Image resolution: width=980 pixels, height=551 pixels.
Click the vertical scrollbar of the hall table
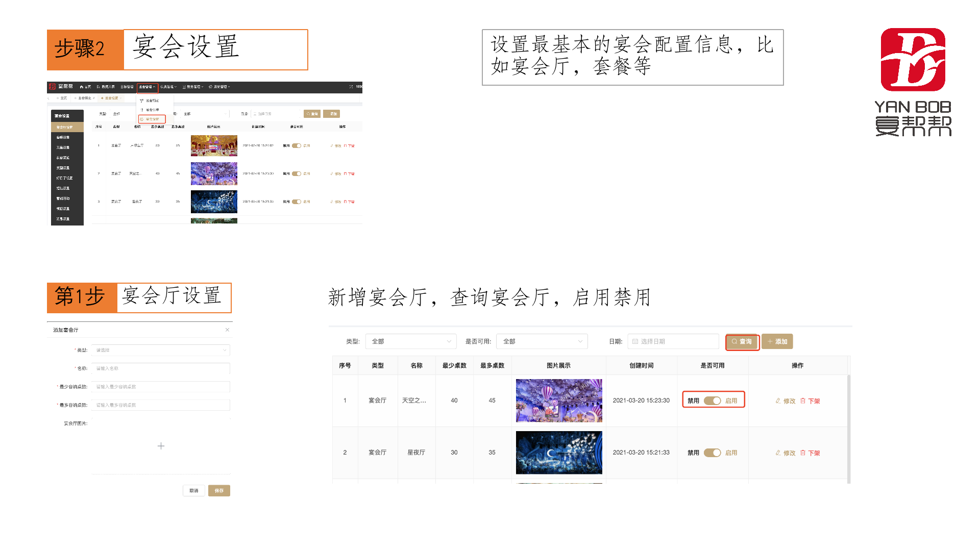[849, 429]
